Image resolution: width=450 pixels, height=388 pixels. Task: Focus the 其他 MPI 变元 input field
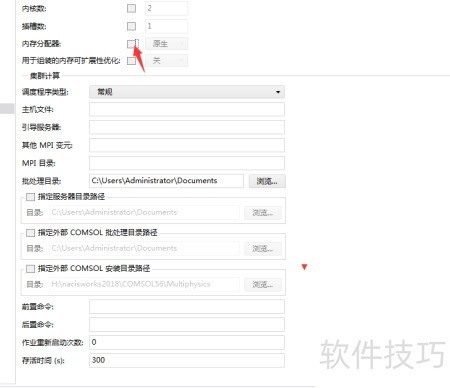(x=187, y=145)
